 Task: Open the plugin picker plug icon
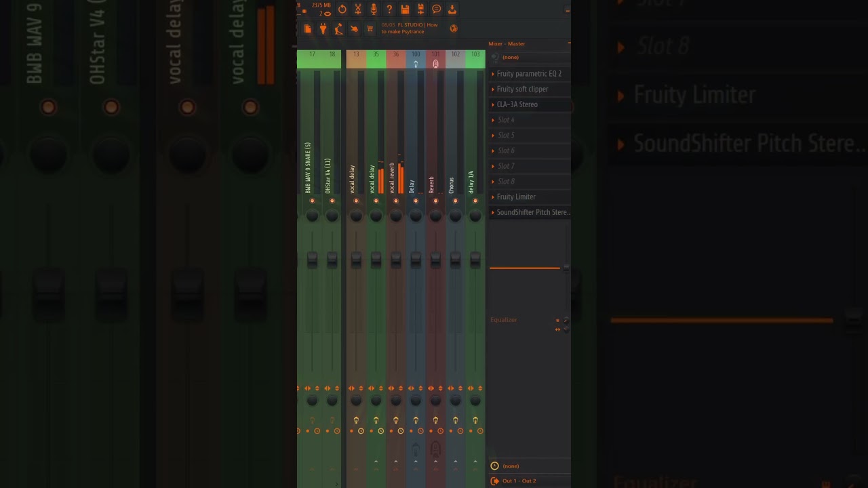point(323,28)
